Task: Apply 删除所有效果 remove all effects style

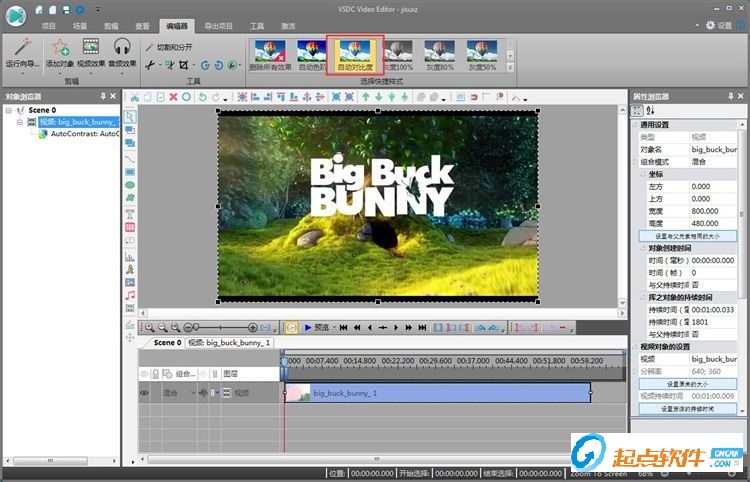Action: [270, 55]
